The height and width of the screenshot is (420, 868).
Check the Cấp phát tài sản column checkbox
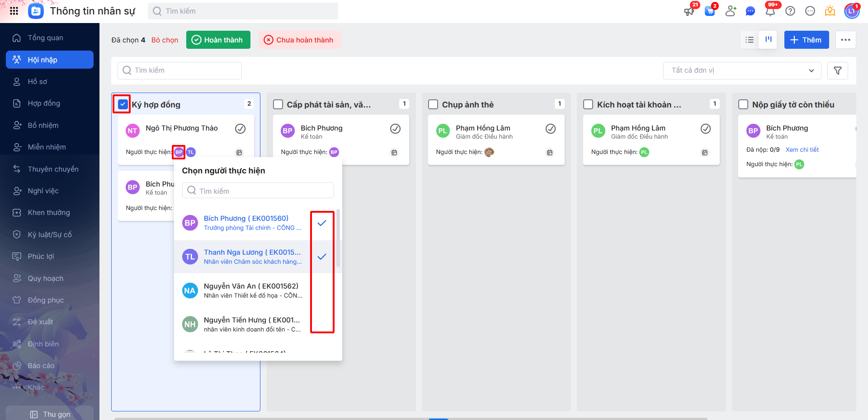pyautogui.click(x=278, y=104)
